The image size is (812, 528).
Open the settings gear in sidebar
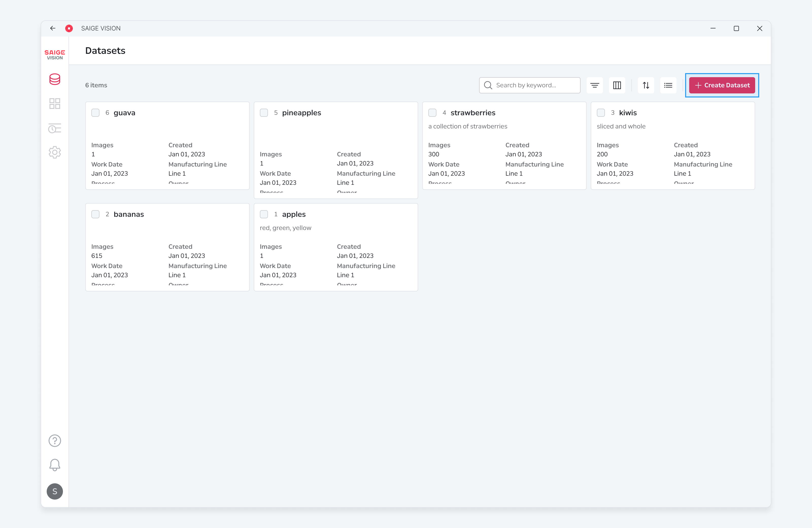tap(55, 152)
